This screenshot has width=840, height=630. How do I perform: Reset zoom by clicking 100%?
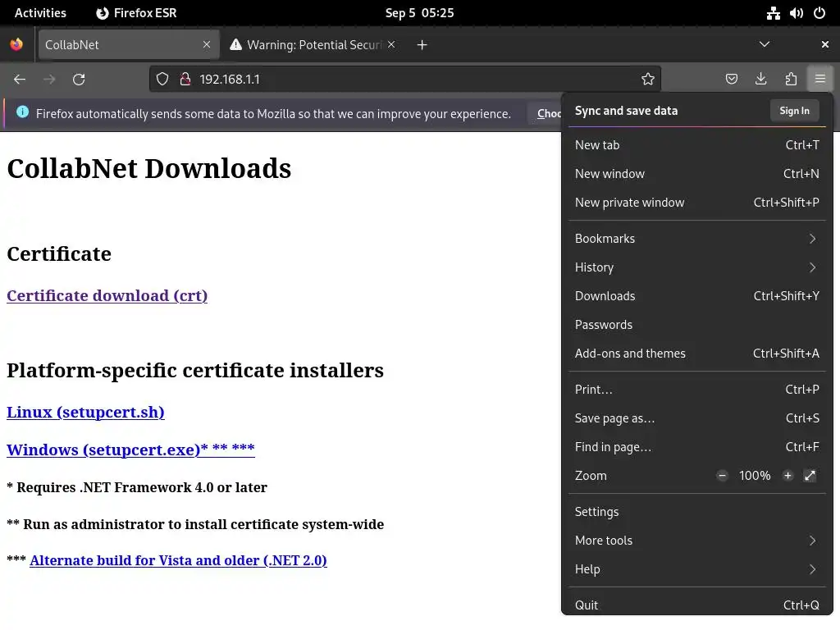point(755,476)
